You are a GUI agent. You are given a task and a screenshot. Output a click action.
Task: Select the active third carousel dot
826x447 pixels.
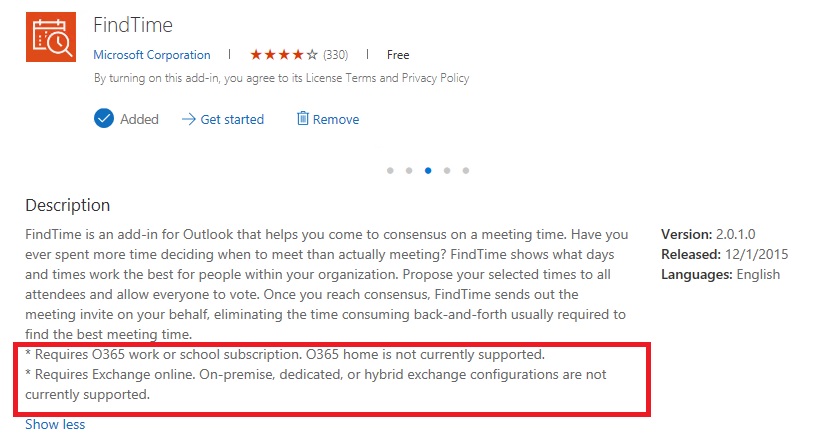coord(428,171)
